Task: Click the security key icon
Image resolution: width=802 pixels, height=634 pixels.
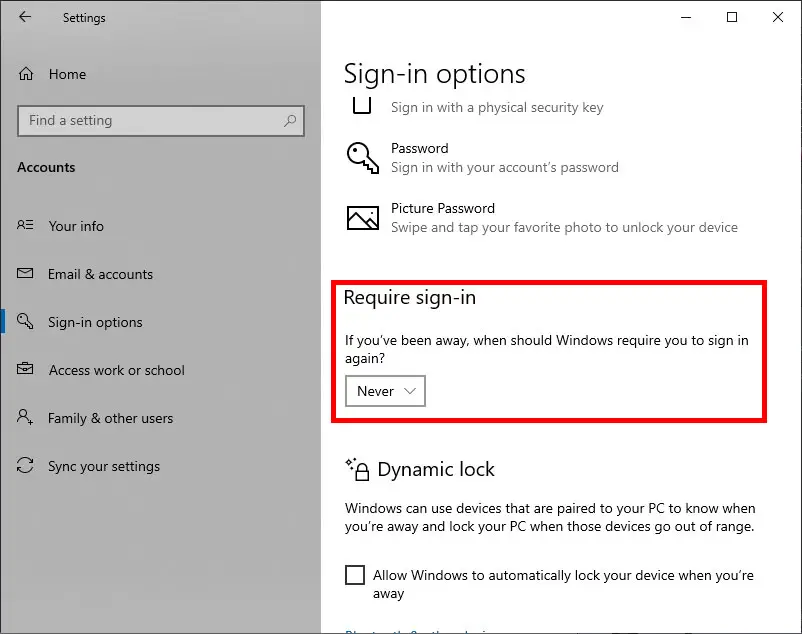Action: 362,106
